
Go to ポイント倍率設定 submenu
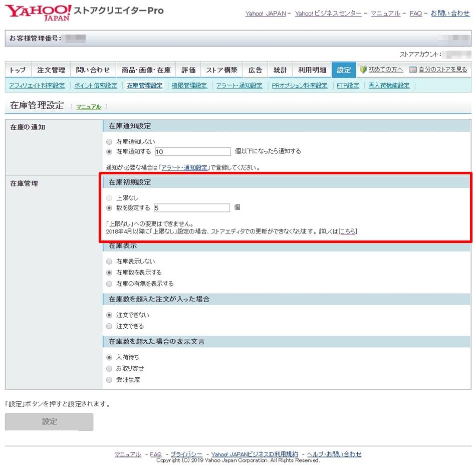pos(96,86)
